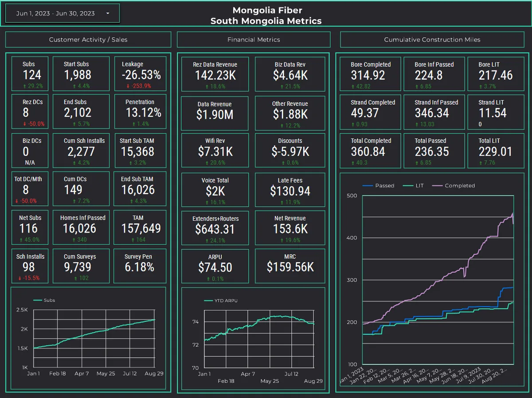
Task: Click the MRC $159.56K scorecard
Action: click(290, 266)
